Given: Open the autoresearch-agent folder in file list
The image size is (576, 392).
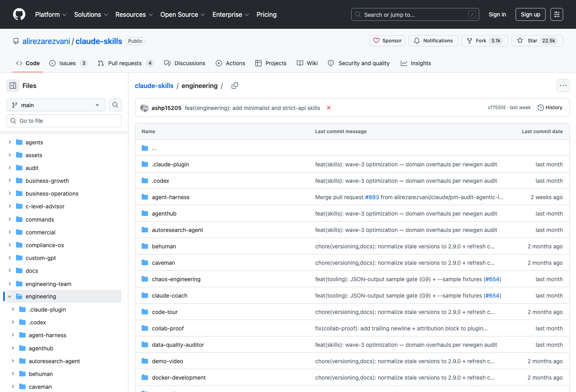Looking at the screenshot, I should (x=178, y=230).
